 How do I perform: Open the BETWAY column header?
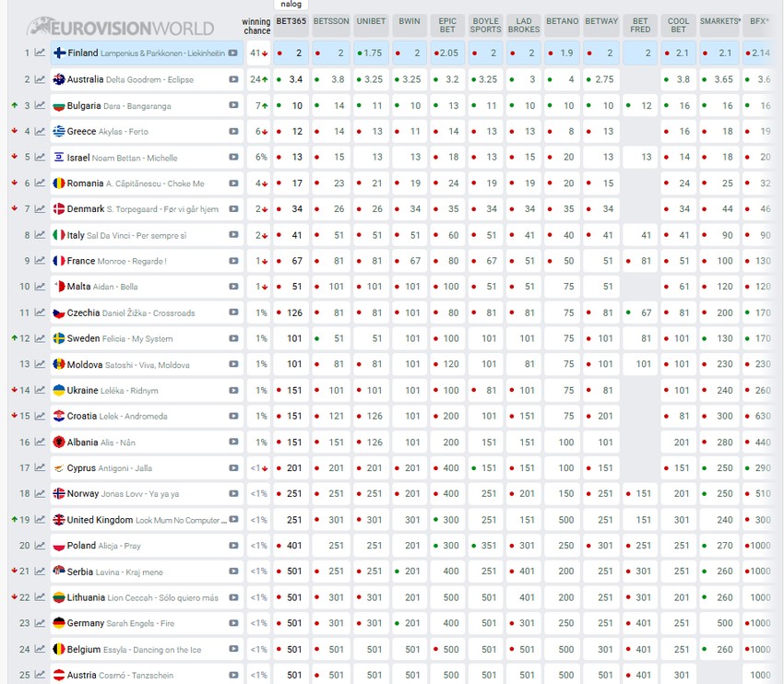coord(601,25)
